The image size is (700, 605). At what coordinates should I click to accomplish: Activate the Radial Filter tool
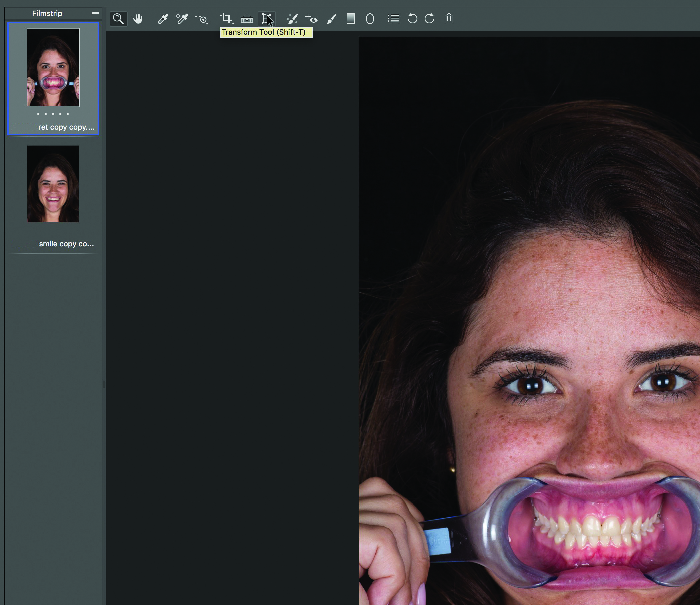coord(370,19)
